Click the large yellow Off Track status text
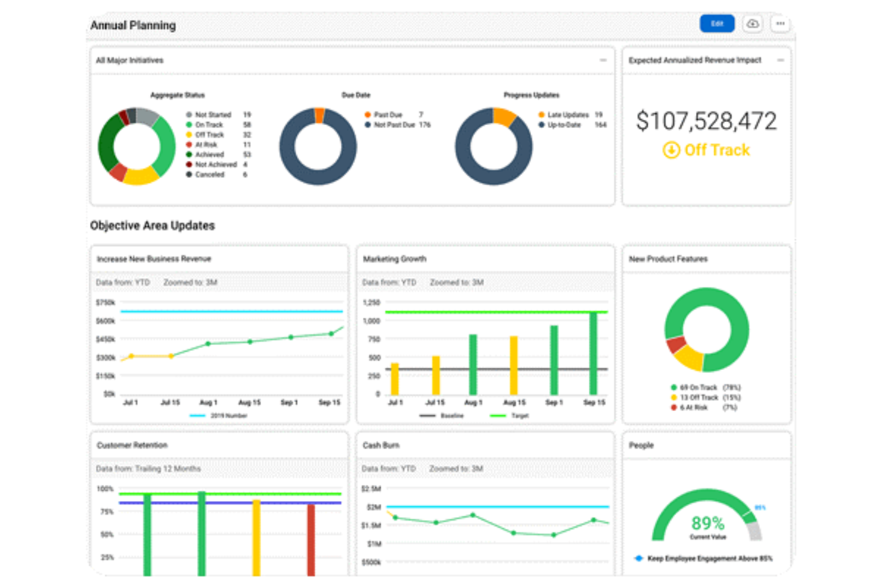This screenshot has height=588, width=882. [717, 150]
